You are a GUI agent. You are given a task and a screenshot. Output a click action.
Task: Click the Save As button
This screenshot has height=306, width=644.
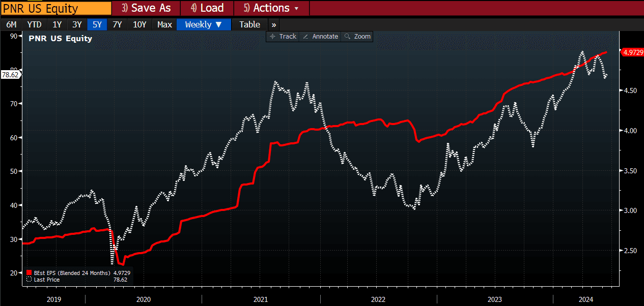pos(146,8)
